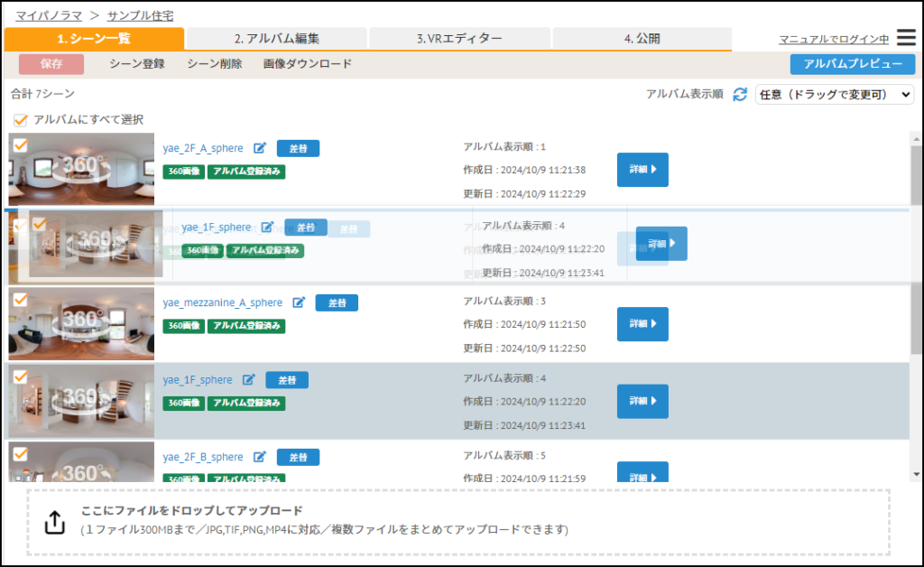Click edit icon of highlighted yae_1F_sphere row
Viewport: 924px width, 567px height.
[249, 380]
